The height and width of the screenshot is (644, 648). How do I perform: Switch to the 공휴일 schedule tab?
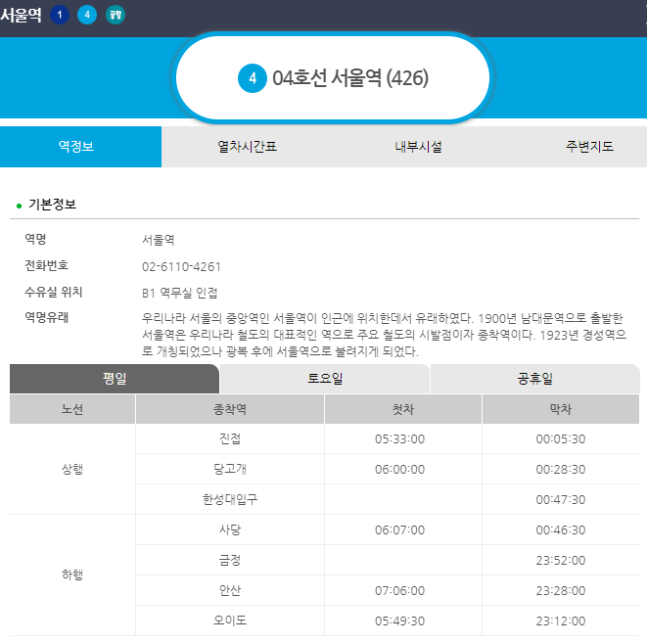click(x=535, y=379)
